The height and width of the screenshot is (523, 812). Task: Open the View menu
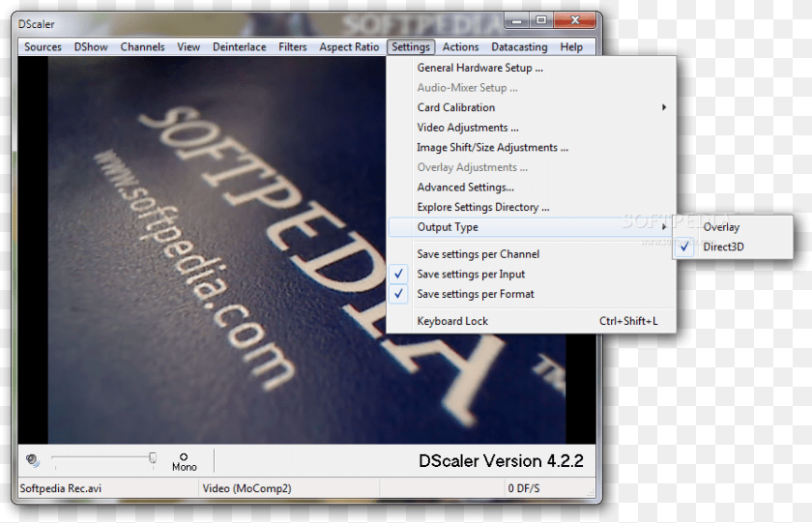click(188, 47)
